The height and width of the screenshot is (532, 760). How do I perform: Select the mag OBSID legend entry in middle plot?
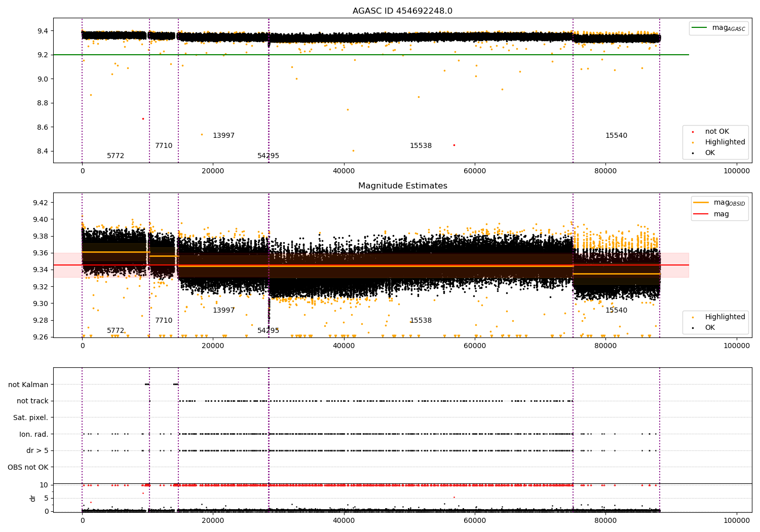pos(719,203)
